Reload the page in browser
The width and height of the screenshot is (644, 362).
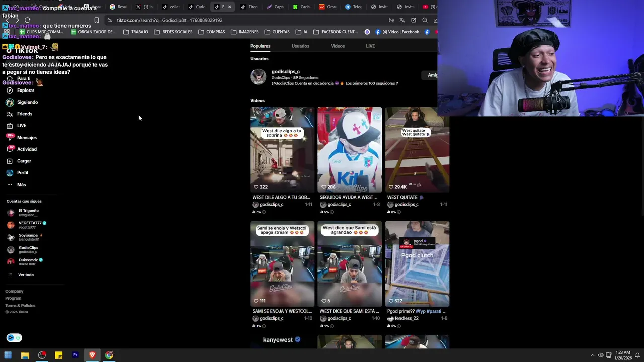[27, 20]
